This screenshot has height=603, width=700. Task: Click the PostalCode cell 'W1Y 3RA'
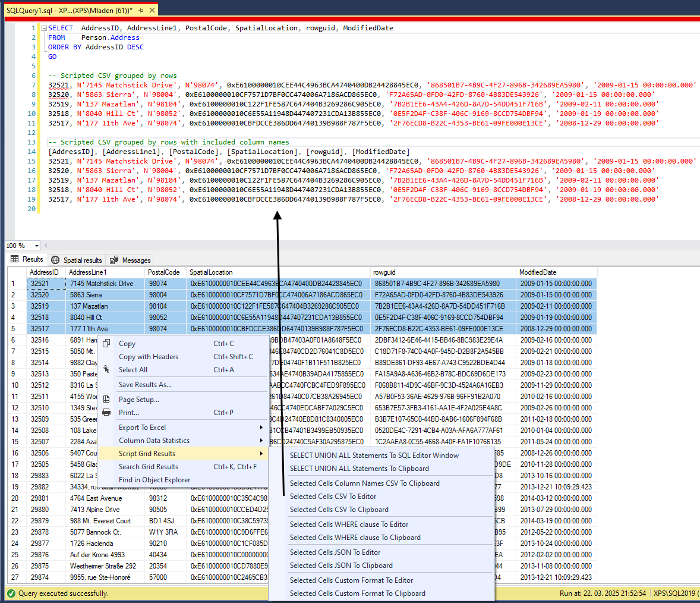point(166,532)
